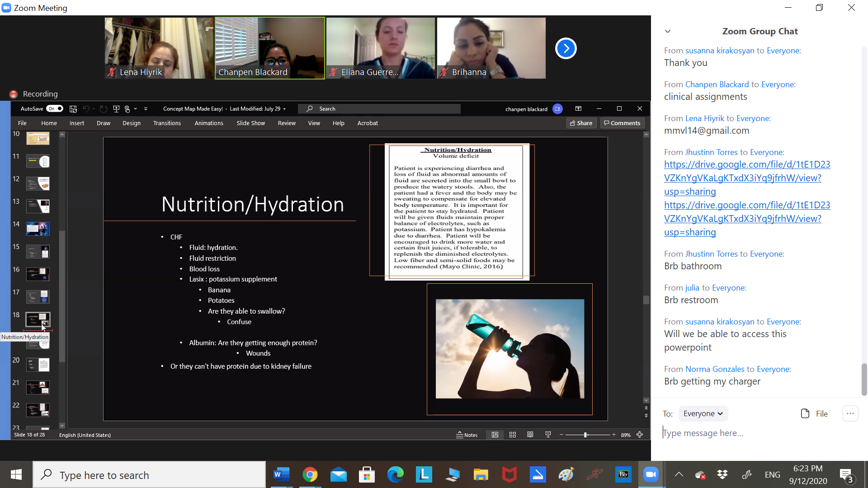
Task: Open Windows notification center
Action: (846, 475)
